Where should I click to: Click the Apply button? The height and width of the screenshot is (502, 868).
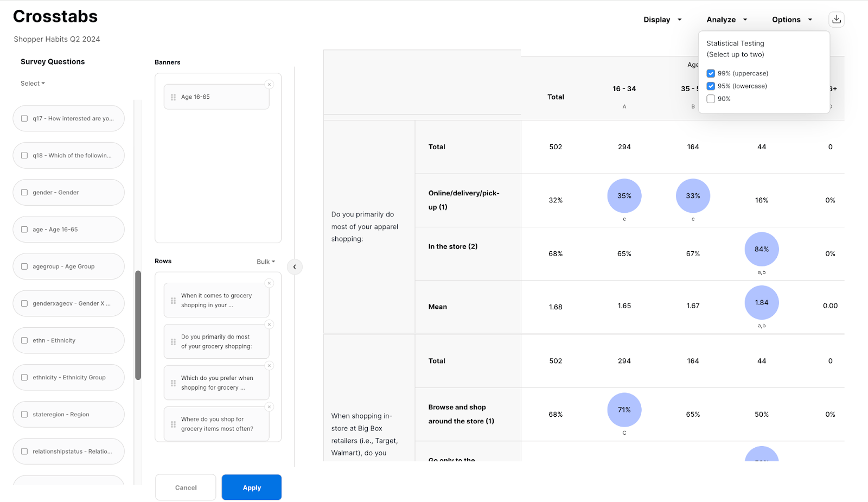pos(251,487)
